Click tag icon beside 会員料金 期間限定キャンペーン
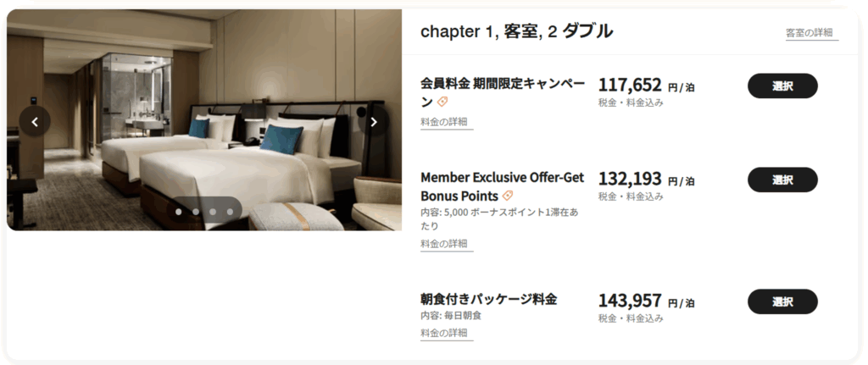 click(x=442, y=102)
